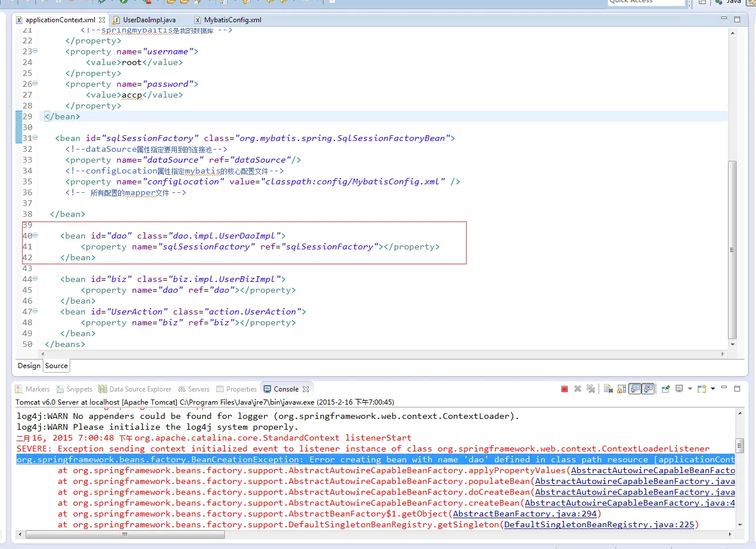This screenshot has width=756, height=549.
Task: Click the Console horizontal scrollbar right arrow
Action: 730,535
